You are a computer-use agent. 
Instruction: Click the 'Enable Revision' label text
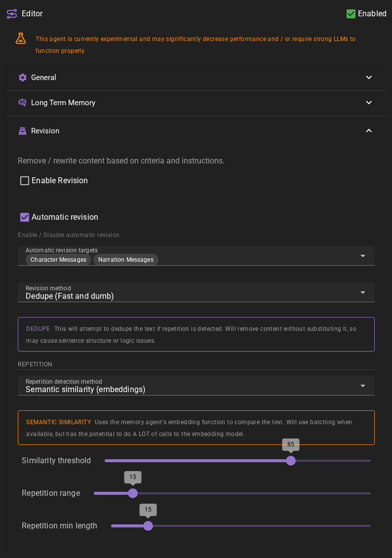(x=59, y=181)
